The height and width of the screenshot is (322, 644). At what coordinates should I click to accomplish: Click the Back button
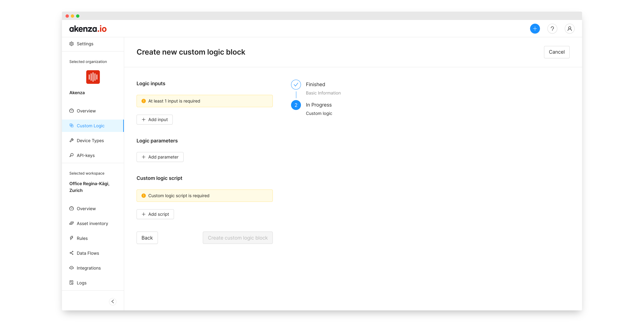[x=147, y=238]
